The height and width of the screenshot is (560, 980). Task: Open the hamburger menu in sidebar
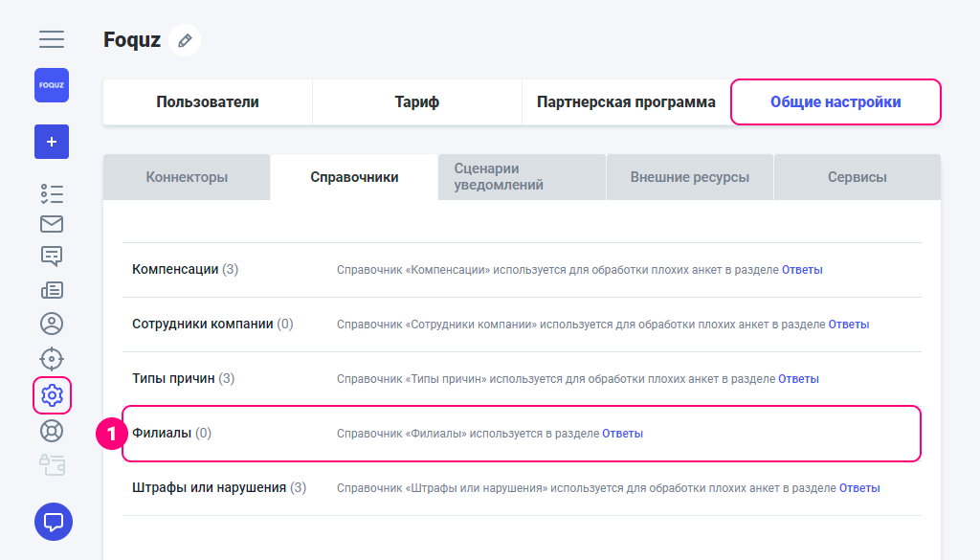coord(52,39)
